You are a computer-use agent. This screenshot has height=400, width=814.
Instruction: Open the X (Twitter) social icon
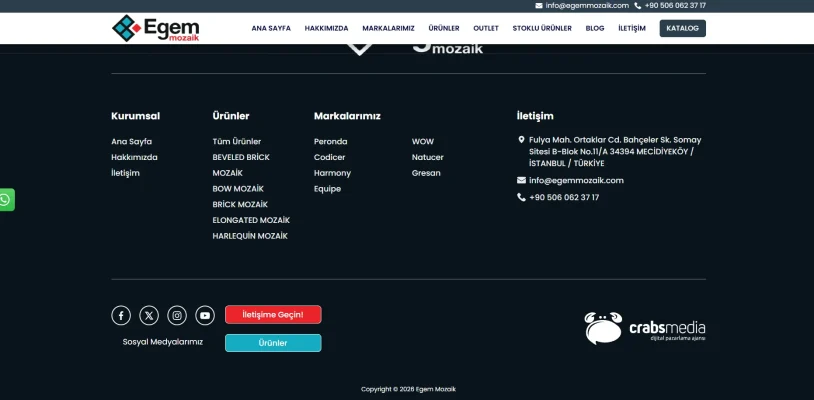click(149, 315)
